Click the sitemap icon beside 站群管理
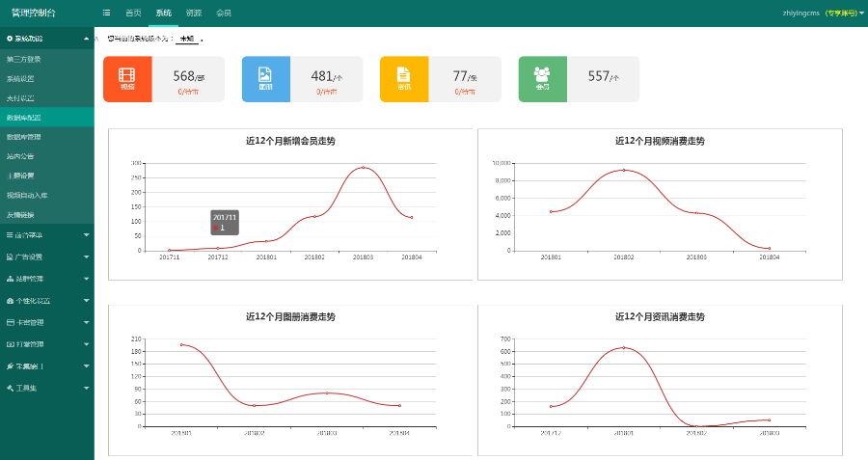Image resolution: width=868 pixels, height=460 pixels. pyautogui.click(x=10, y=279)
